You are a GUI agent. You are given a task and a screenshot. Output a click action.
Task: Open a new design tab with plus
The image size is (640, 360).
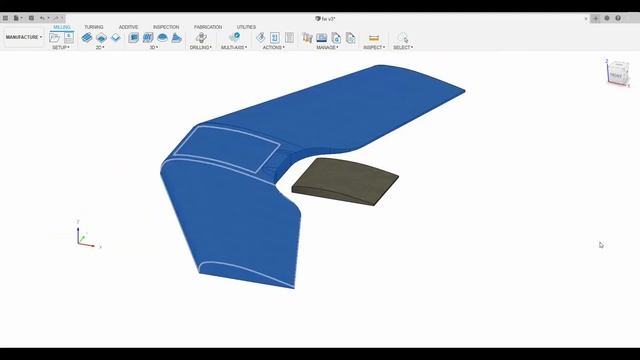[596, 18]
